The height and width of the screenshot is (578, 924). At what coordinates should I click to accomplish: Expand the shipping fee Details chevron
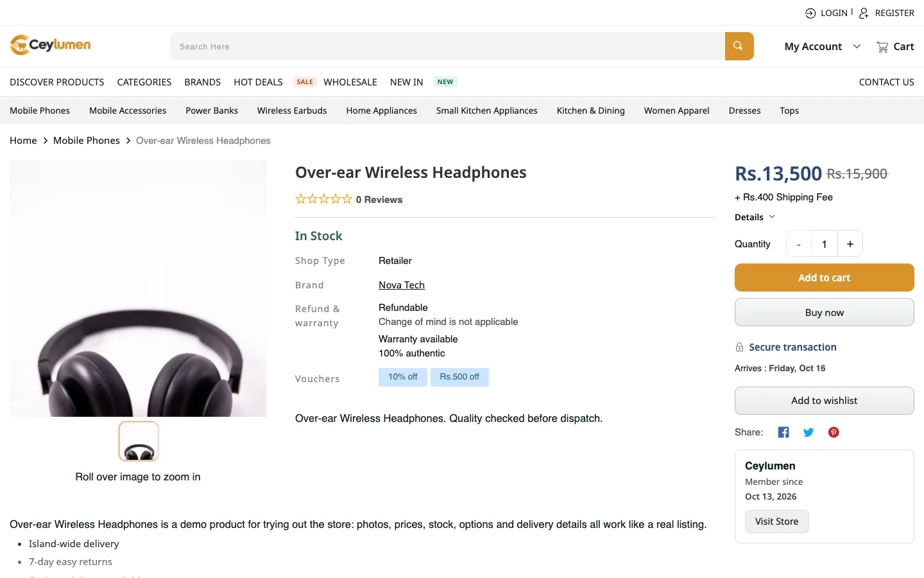(772, 217)
